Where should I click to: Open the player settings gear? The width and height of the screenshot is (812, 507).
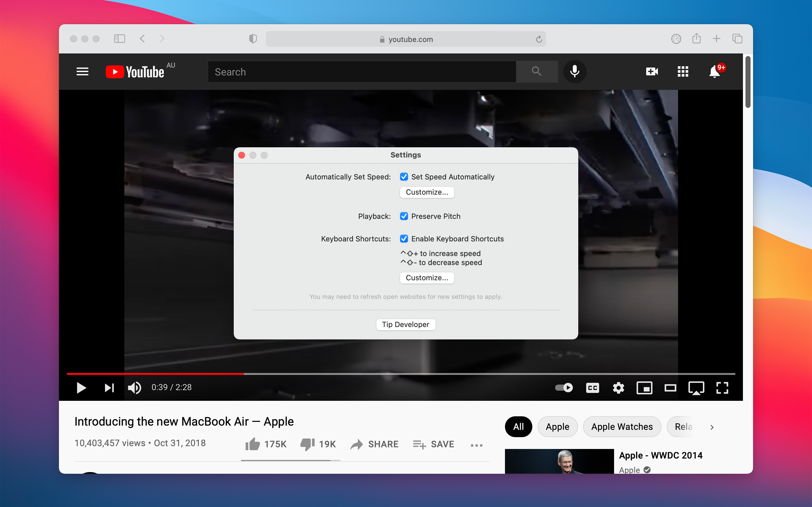(618, 388)
